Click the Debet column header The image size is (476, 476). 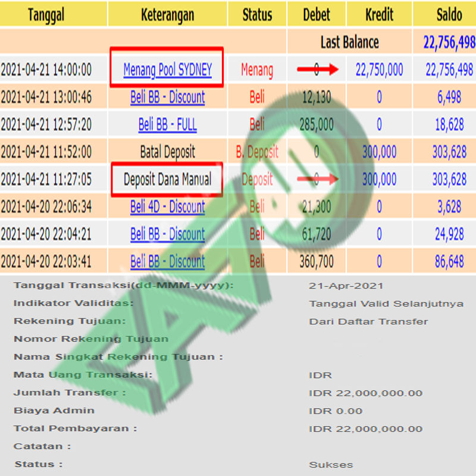point(317,14)
